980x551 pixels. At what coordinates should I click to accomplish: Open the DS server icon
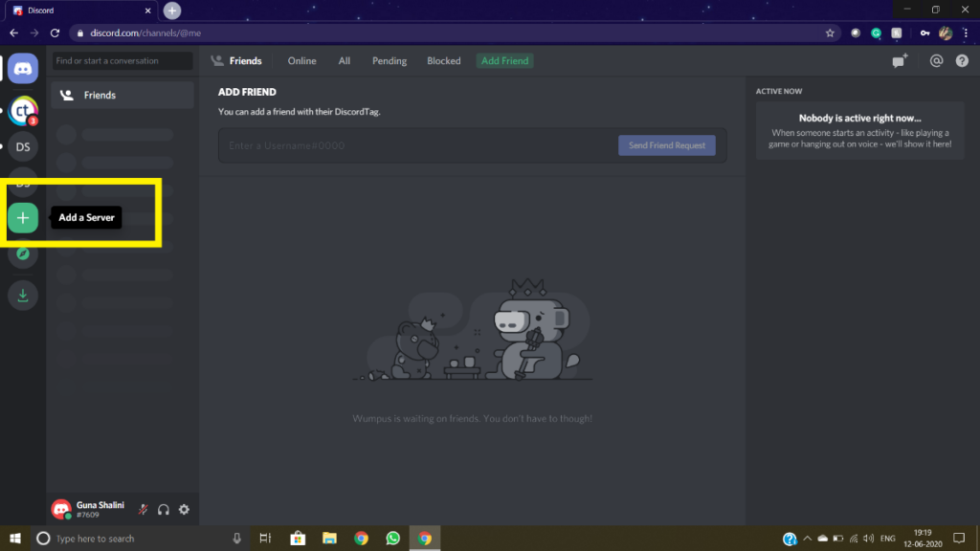tap(23, 146)
